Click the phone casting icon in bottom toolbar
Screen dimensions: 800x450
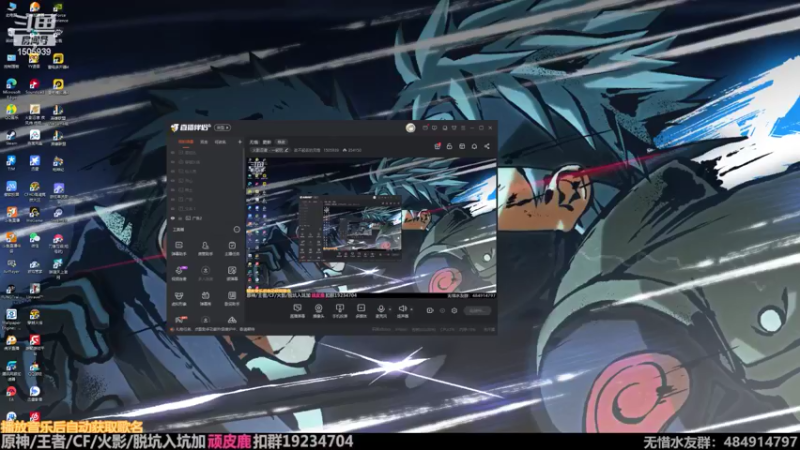(x=340, y=308)
